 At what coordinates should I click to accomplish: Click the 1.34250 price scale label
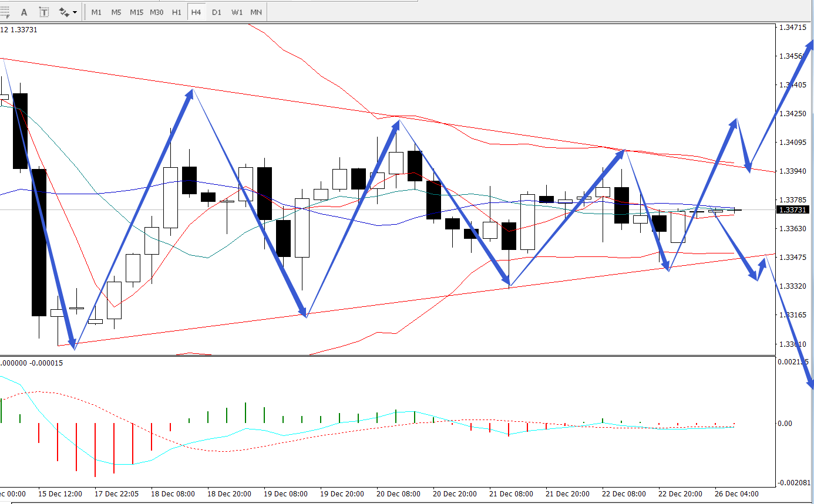(791, 113)
